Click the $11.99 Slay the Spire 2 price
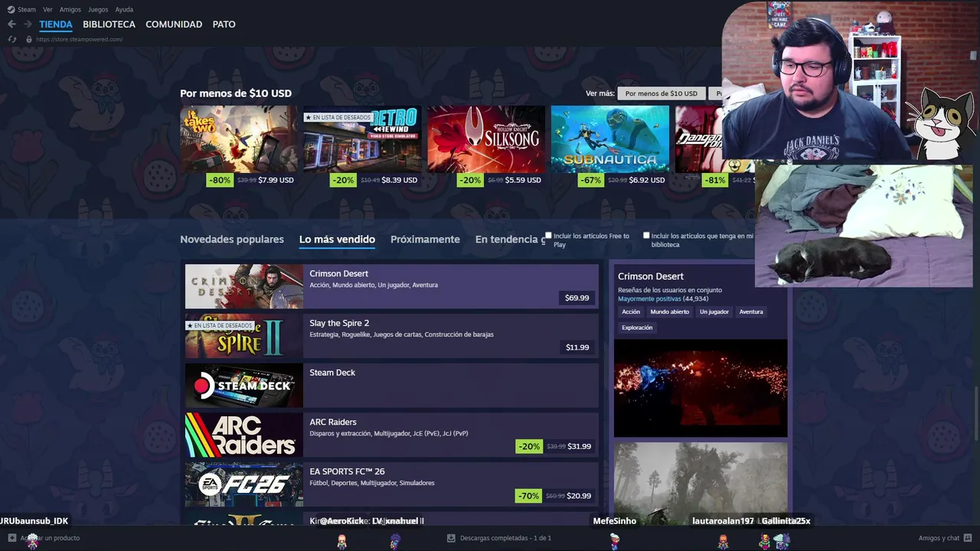Screen dimensions: 980x551 pyautogui.click(x=577, y=347)
